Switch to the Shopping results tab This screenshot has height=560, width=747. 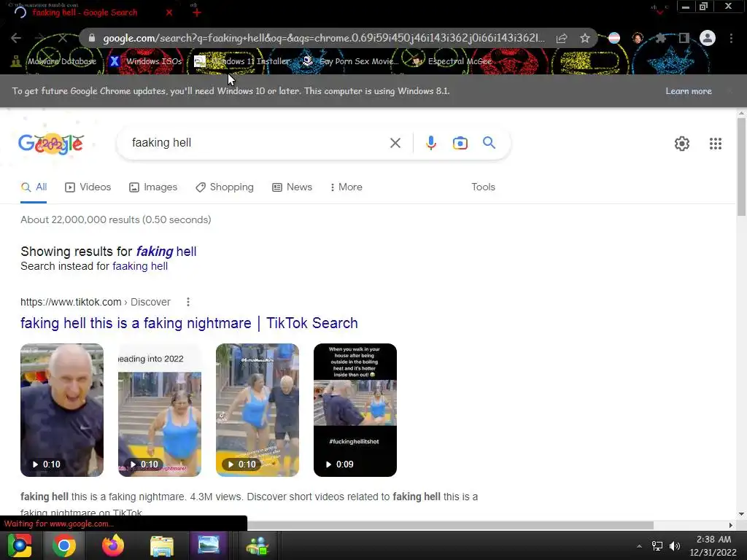click(x=225, y=187)
